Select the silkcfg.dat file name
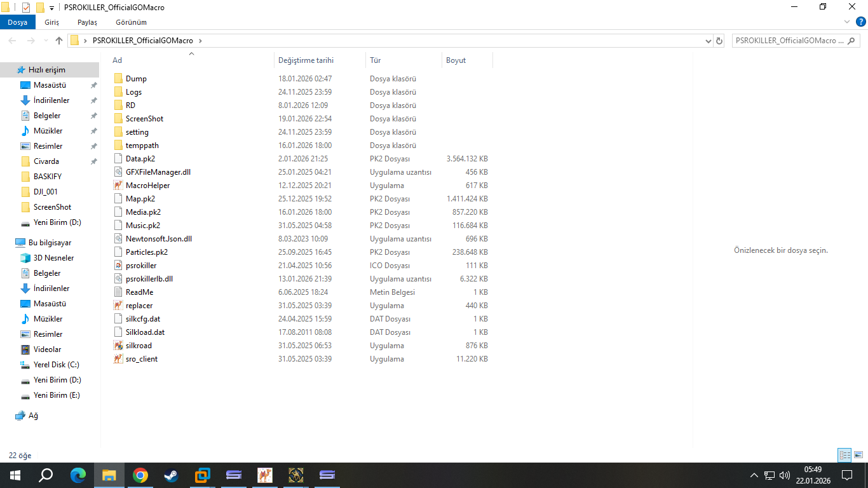This screenshot has width=868, height=488. tap(143, 319)
